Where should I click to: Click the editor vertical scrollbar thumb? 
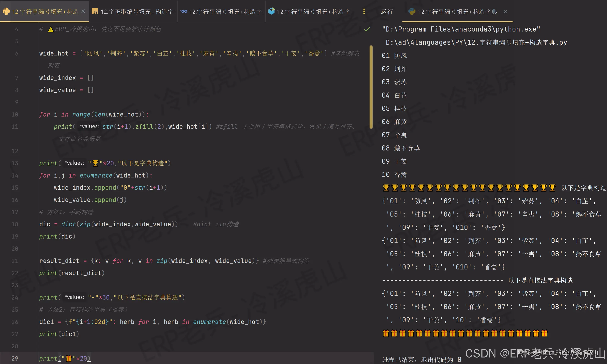pos(371,87)
